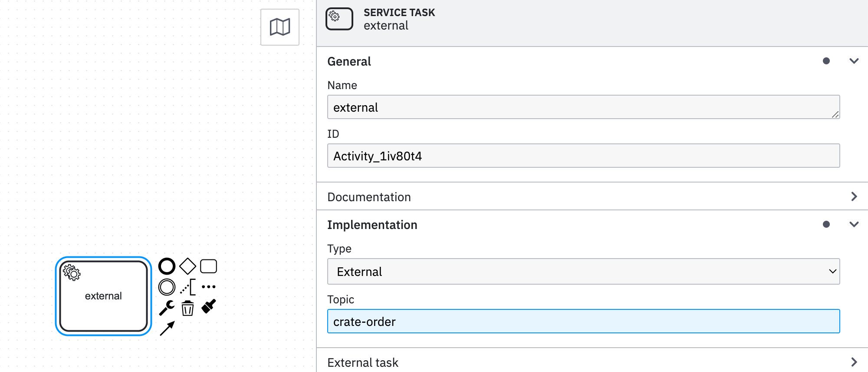
Task: Append intermediate event double-circle icon
Action: coord(167,287)
